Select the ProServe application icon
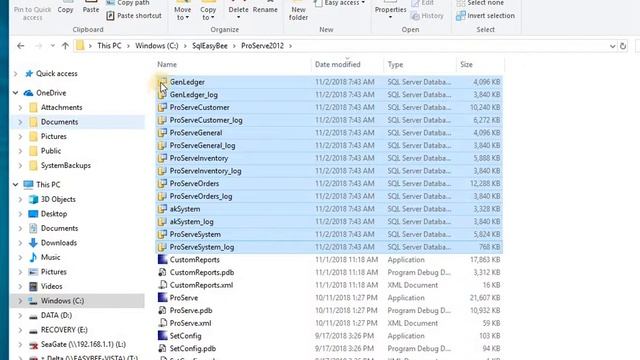The height and width of the screenshot is (360, 640). click(x=162, y=298)
